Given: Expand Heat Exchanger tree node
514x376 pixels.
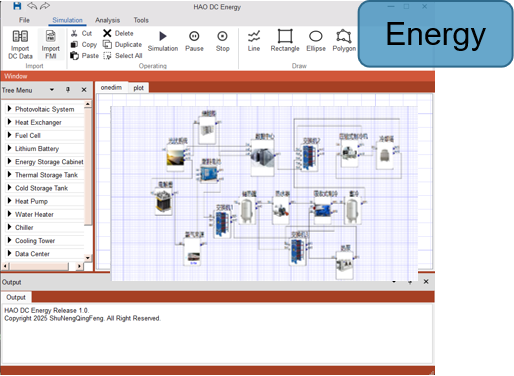Looking at the screenshot, I should pyautogui.click(x=10, y=122).
